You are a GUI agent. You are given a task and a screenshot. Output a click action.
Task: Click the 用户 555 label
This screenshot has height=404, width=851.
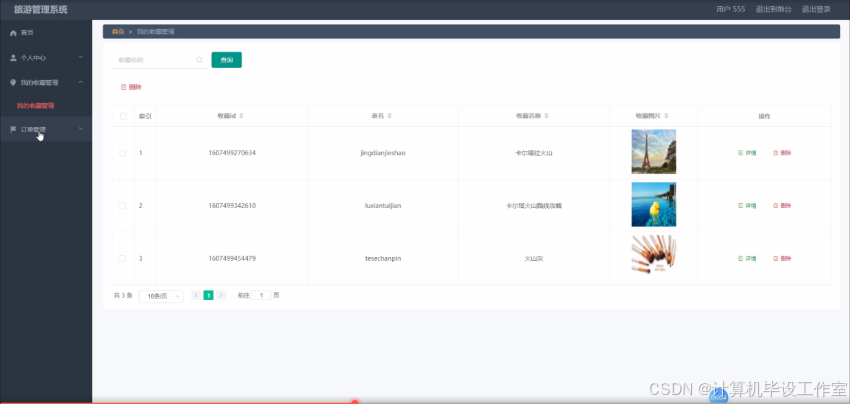731,9
